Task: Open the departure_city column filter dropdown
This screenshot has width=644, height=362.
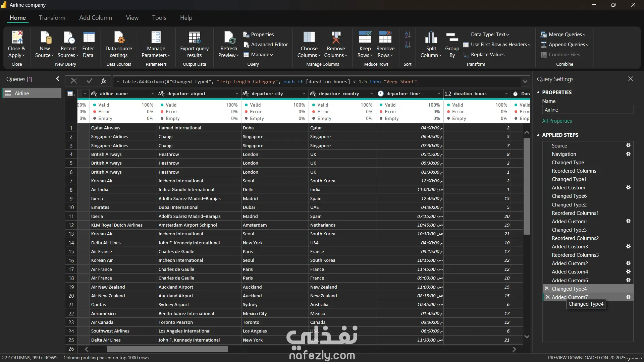Action: 304,94
